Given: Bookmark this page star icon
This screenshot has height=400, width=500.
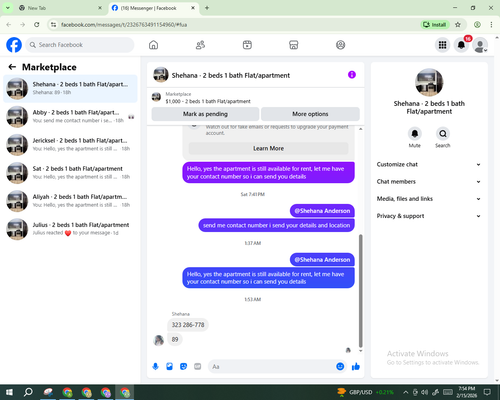Looking at the screenshot, I should click(458, 25).
